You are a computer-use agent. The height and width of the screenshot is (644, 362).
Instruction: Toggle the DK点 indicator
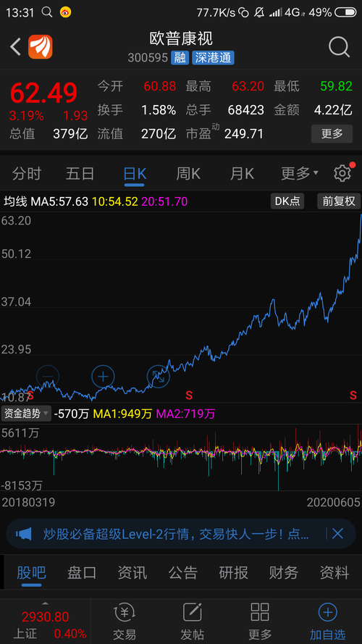click(287, 201)
